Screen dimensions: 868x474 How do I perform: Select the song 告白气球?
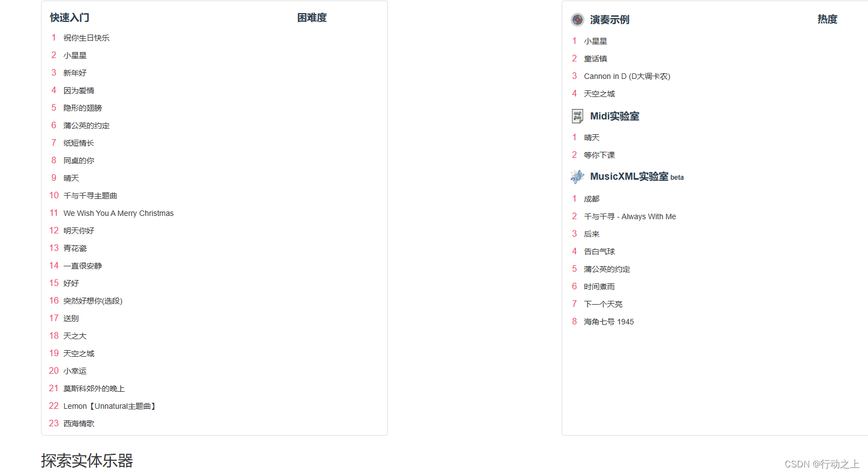(x=599, y=252)
